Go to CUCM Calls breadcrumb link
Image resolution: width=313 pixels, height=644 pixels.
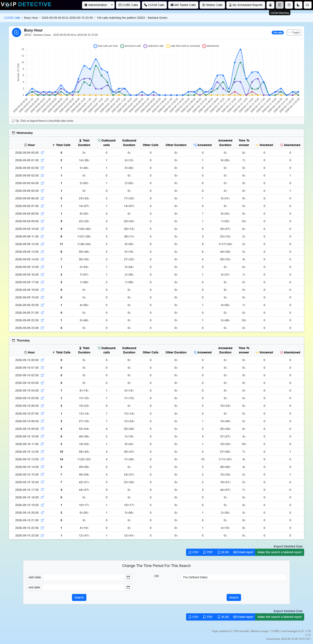pos(12,18)
